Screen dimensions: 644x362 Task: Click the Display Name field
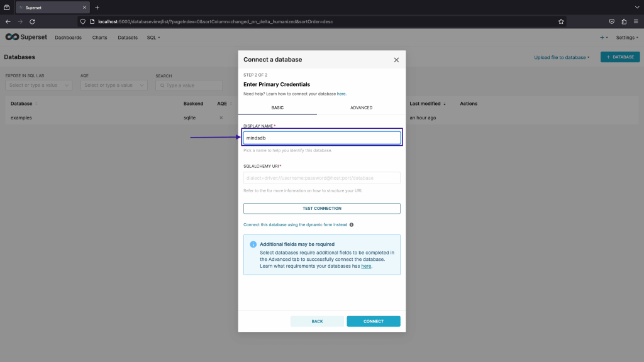coord(321,138)
